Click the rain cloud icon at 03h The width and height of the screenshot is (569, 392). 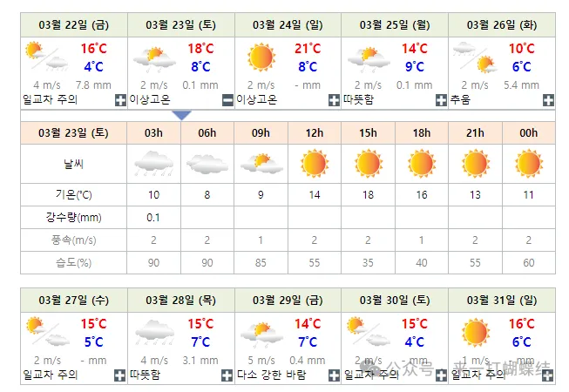tap(153, 163)
